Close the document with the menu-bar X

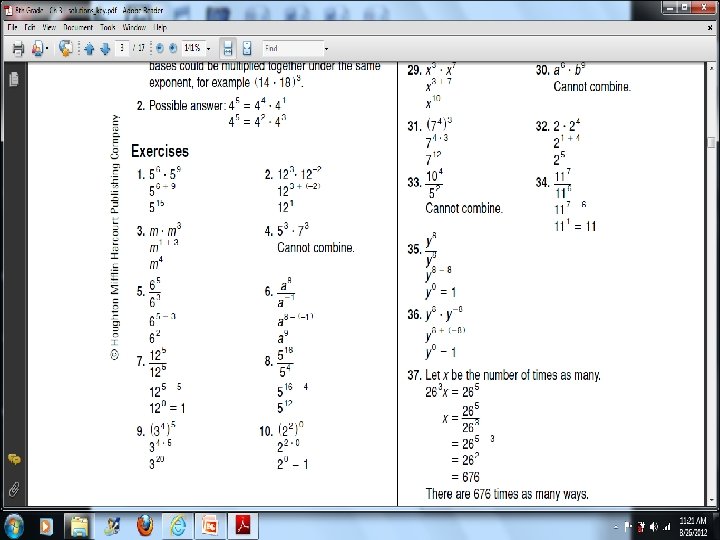(x=710, y=28)
